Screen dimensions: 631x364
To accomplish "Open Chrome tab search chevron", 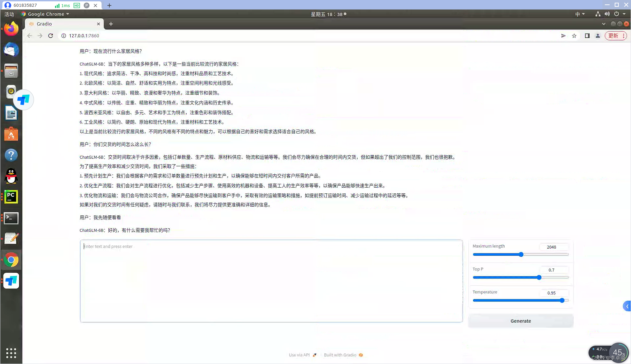I will [603, 24].
